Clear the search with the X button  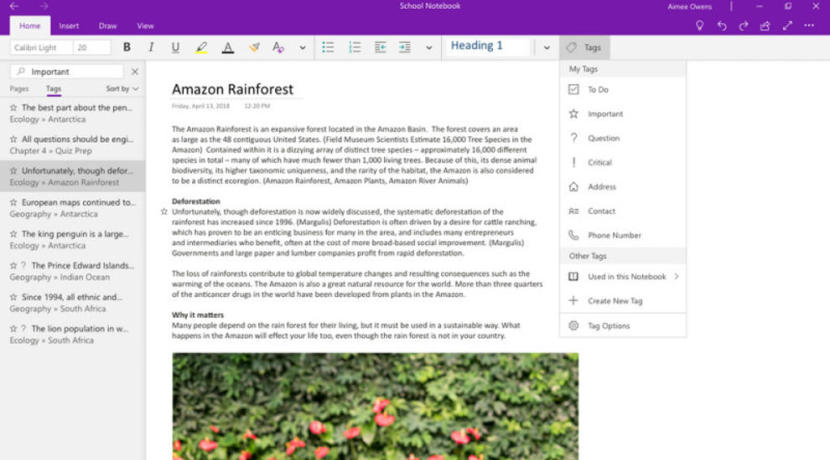[135, 71]
